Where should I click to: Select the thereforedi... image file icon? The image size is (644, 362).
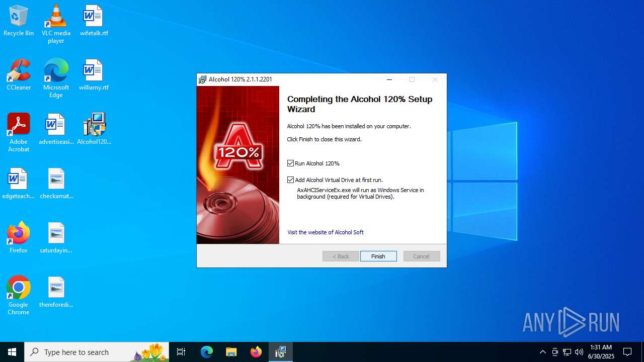click(56, 292)
